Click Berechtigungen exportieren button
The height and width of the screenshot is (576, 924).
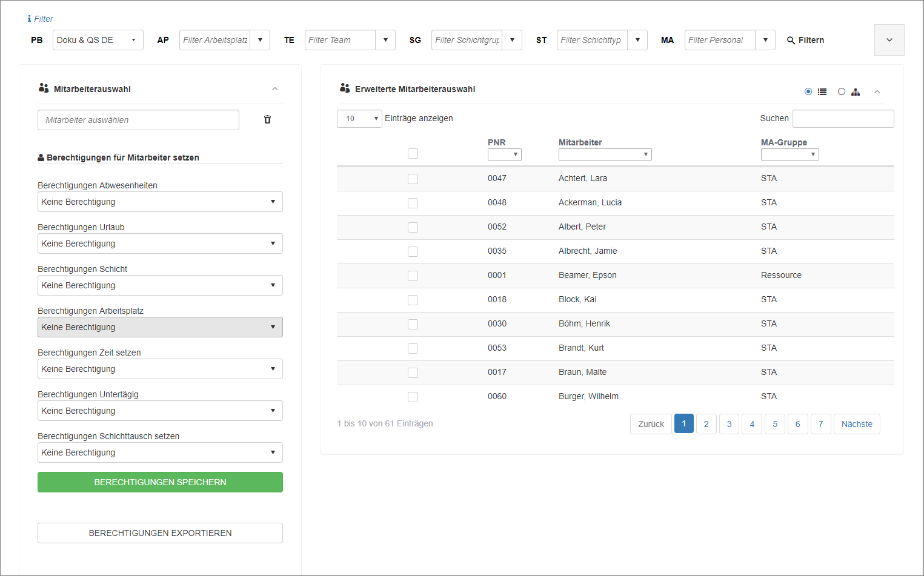[x=160, y=533]
